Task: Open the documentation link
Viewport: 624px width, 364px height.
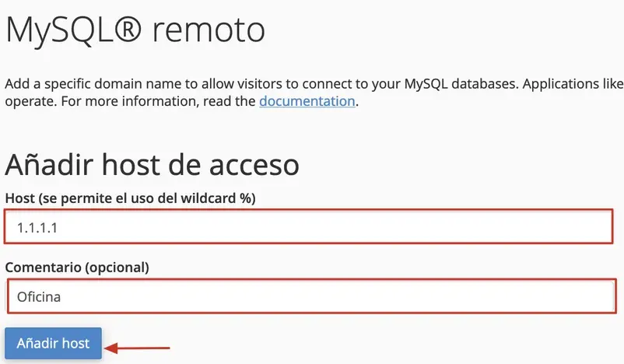Action: click(307, 101)
